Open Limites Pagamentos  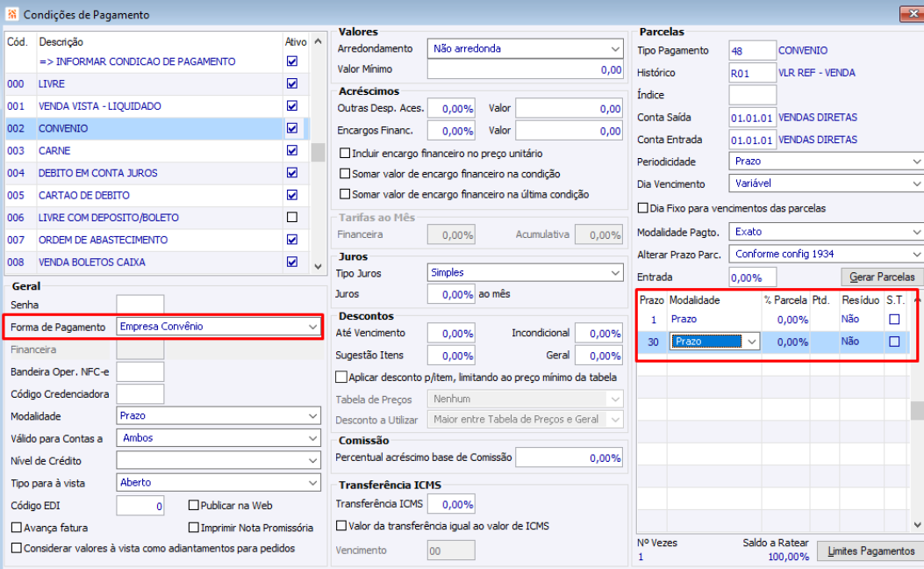tap(870, 551)
